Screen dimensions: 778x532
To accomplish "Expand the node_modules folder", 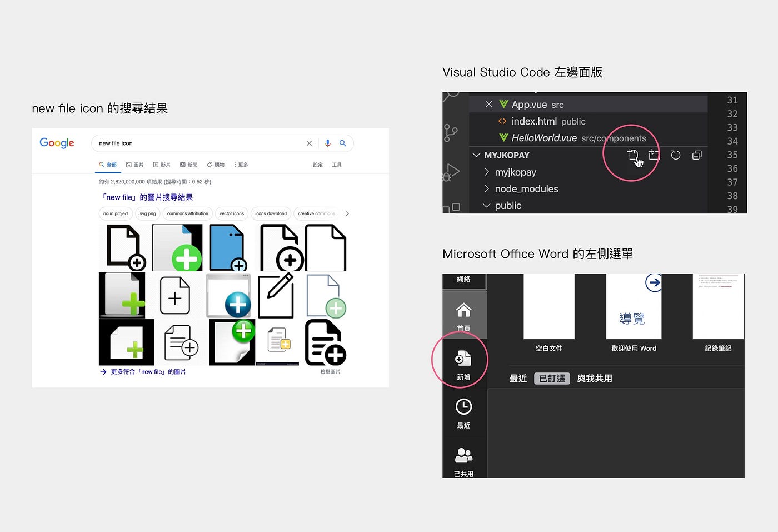I will [x=487, y=189].
